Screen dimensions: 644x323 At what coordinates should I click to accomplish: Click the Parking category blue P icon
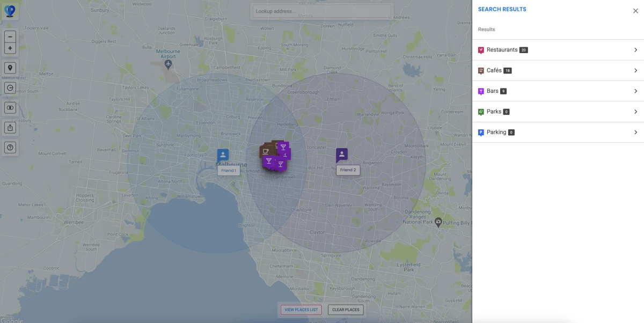(481, 133)
